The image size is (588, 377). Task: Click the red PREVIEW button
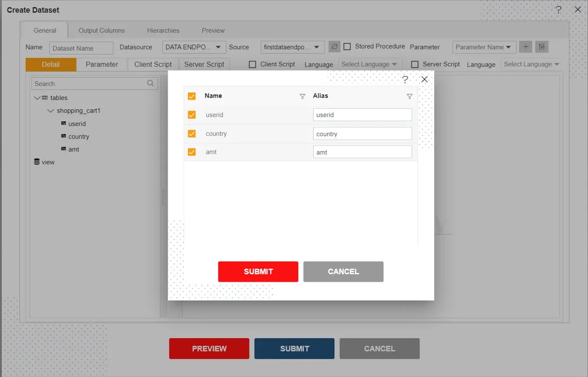click(209, 348)
